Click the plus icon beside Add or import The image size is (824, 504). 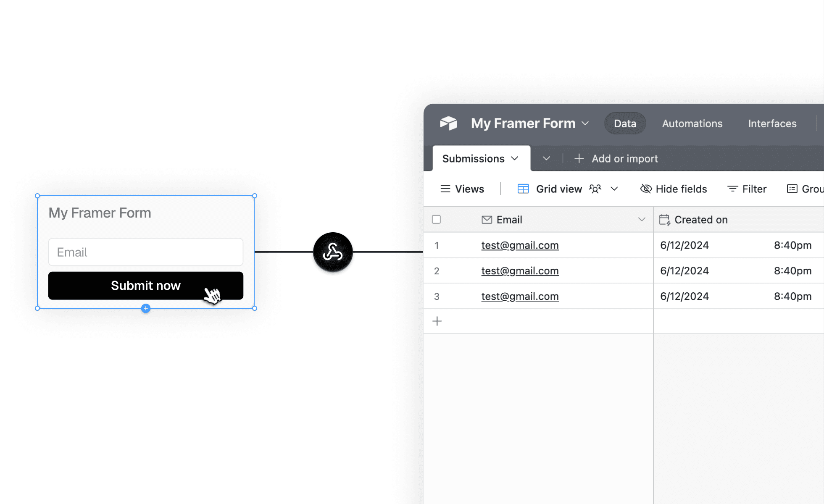[579, 158]
